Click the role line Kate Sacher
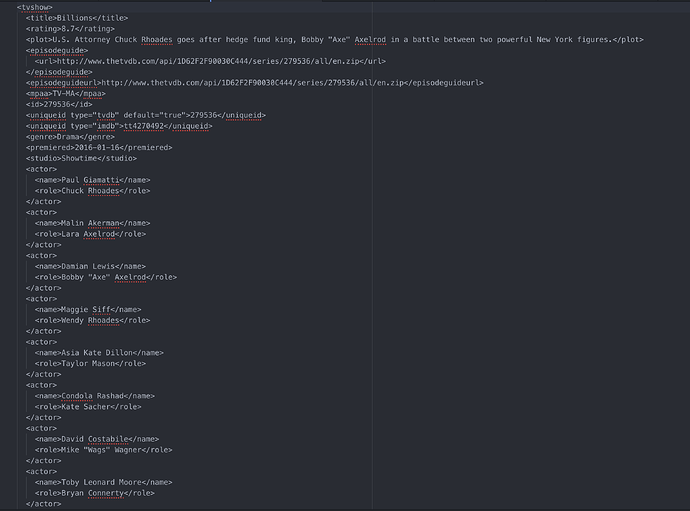Screen dimensions: 690x511 [88, 406]
